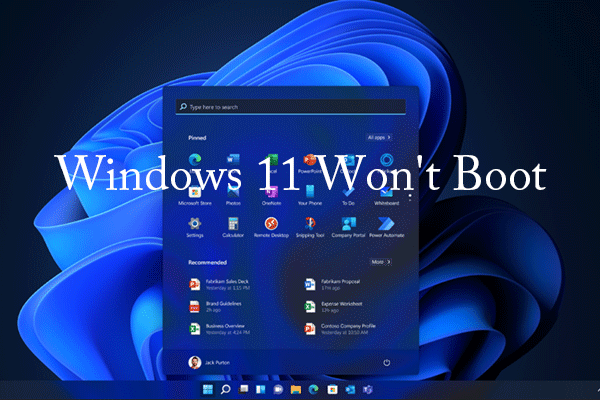Open File Explorer from the taskbar
The width and height of the screenshot is (600, 400).
point(296,390)
